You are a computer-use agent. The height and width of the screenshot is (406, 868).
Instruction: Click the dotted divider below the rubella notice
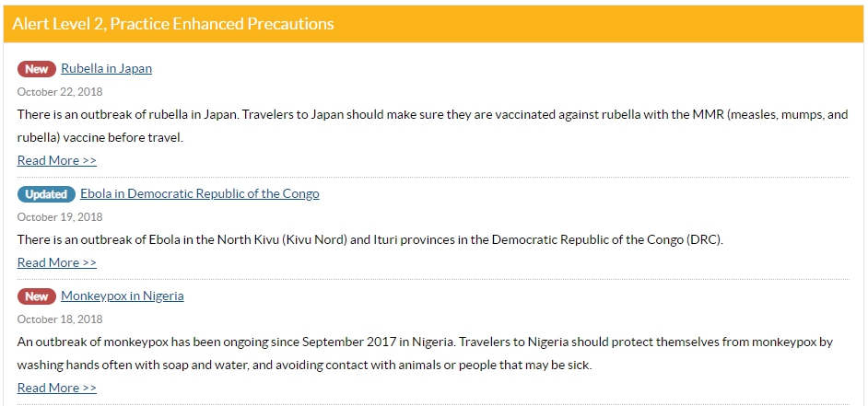[433, 177]
